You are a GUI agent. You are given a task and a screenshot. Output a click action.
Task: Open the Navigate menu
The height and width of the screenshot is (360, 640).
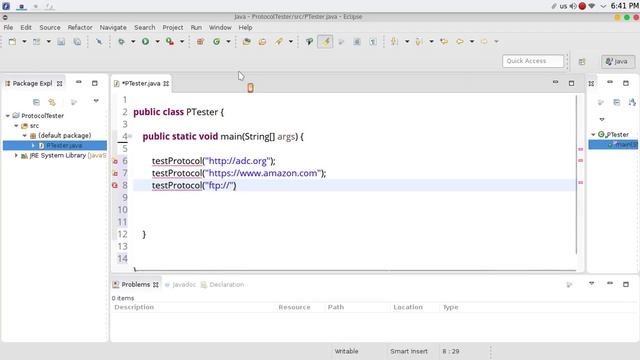tap(113, 27)
